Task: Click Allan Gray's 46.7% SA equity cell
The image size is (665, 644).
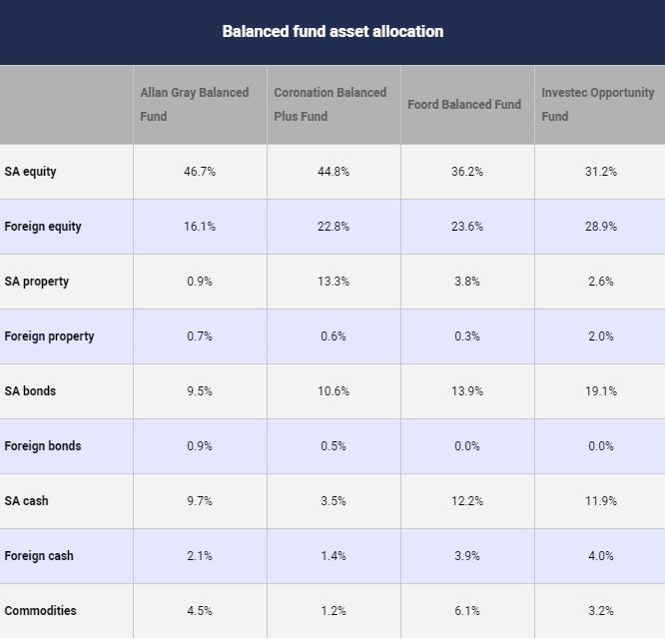Action: coord(200,172)
